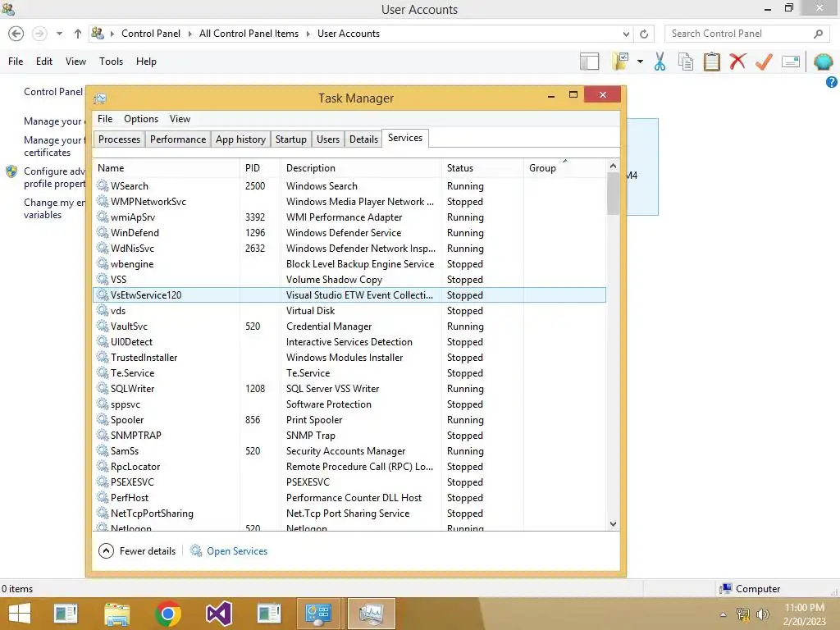Screen dimensions: 840x630
Task: Click the folder options icon in the toolbar
Action: pyautogui.click(x=621, y=62)
